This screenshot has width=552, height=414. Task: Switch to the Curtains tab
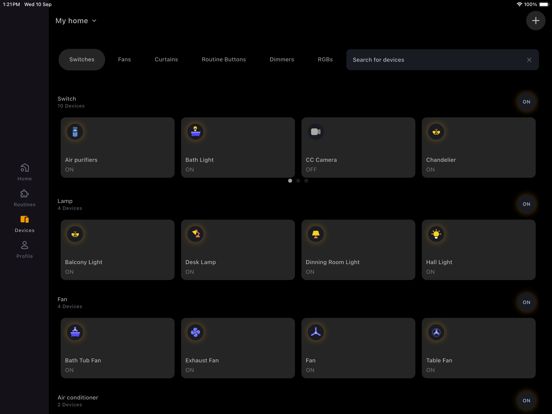(166, 59)
